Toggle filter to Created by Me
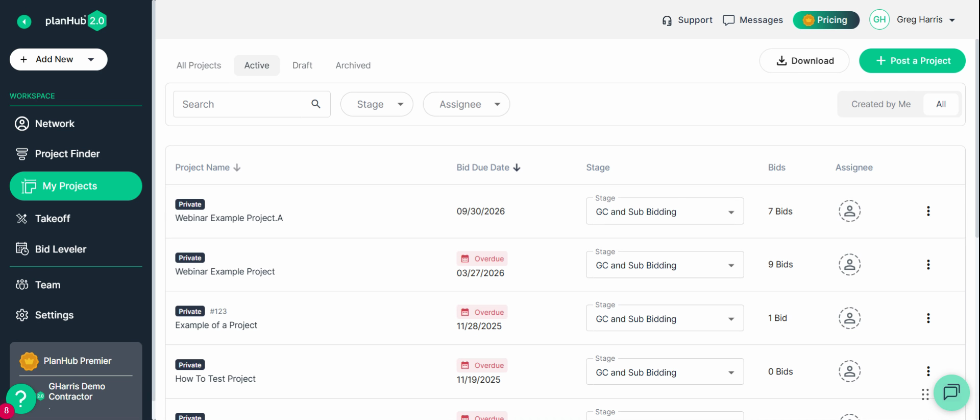This screenshot has height=420, width=980. [x=880, y=104]
